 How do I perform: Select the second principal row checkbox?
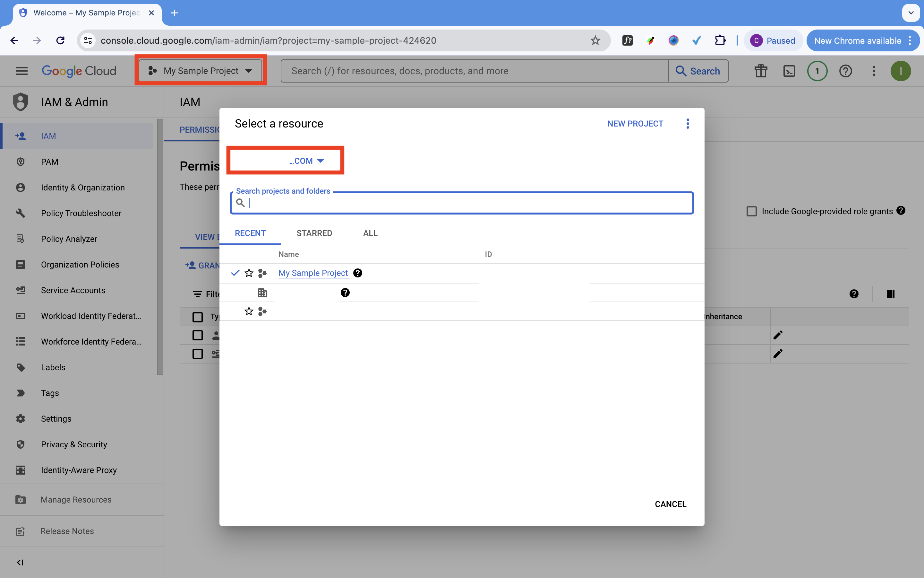[x=197, y=354]
